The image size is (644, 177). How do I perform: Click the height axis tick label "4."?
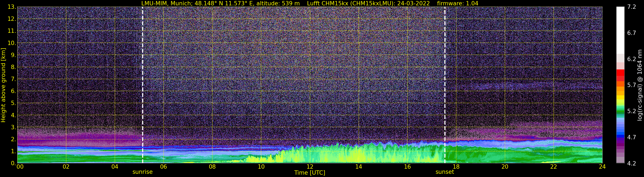pyautogui.click(x=13, y=115)
